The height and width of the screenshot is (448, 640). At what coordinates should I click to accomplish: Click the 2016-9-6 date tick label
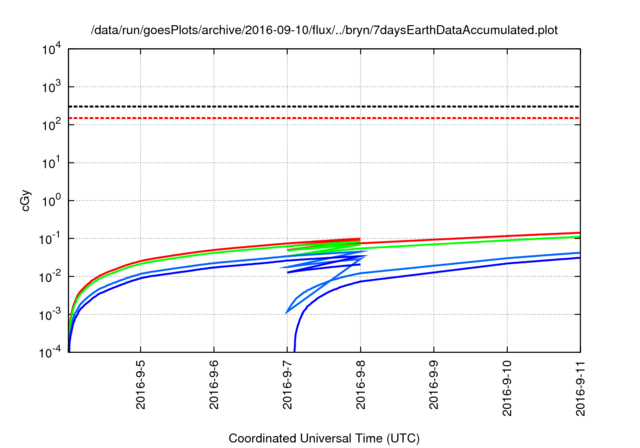pos(214,385)
